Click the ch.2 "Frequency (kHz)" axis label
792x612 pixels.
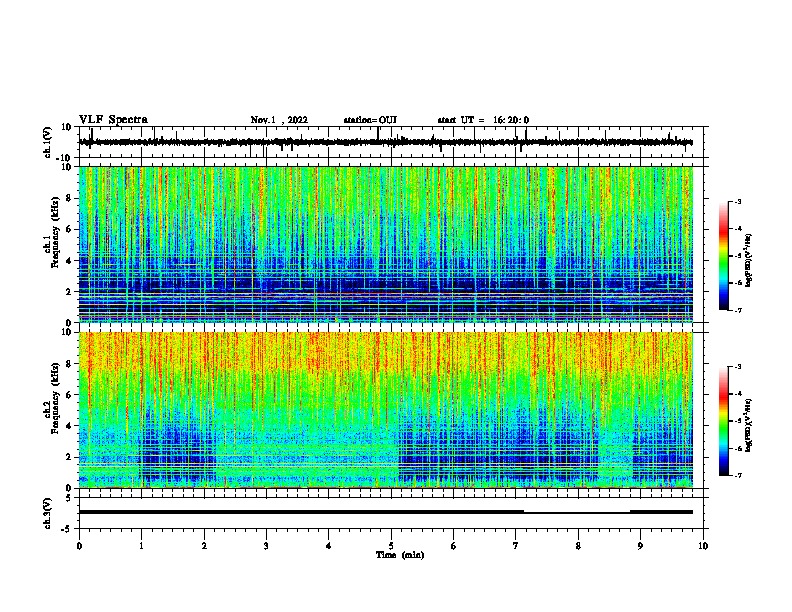(55, 398)
